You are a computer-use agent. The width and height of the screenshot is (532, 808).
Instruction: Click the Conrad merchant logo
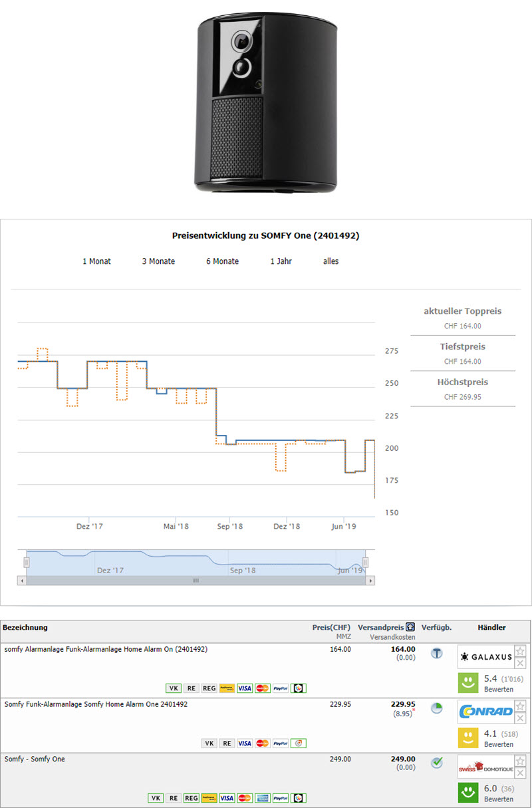(485, 712)
